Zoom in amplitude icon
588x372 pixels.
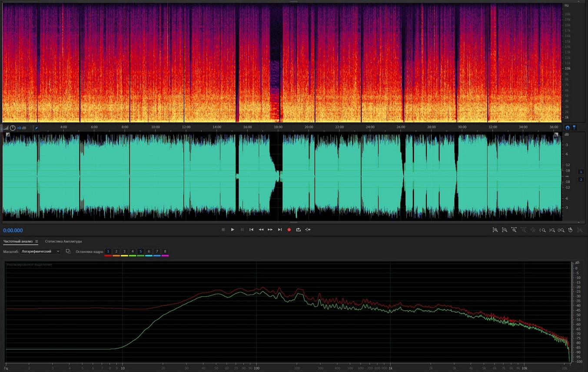[495, 230]
